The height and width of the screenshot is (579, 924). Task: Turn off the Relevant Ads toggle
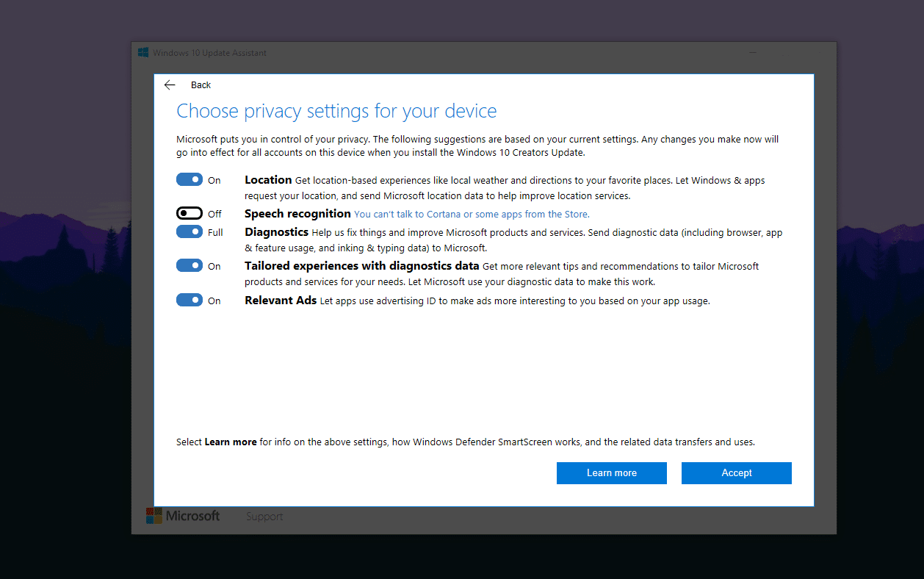[x=189, y=300]
